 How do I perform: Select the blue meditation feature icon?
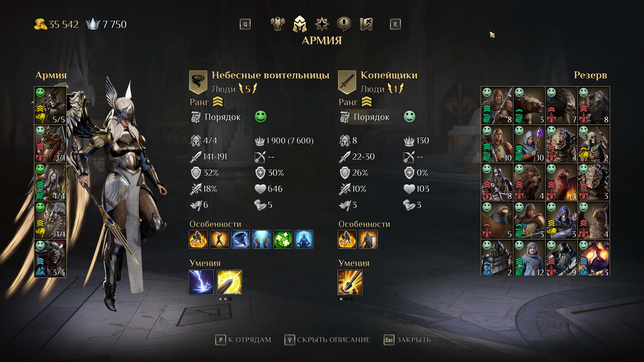click(x=304, y=239)
